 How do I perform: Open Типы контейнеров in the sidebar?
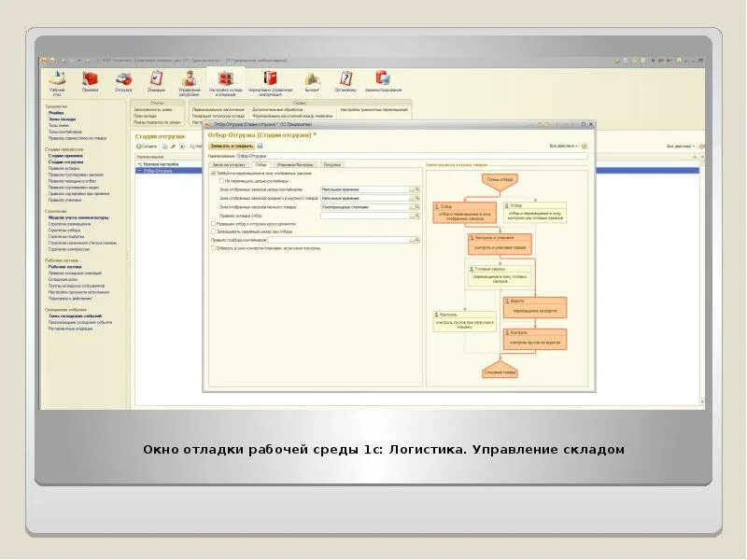pos(65,132)
